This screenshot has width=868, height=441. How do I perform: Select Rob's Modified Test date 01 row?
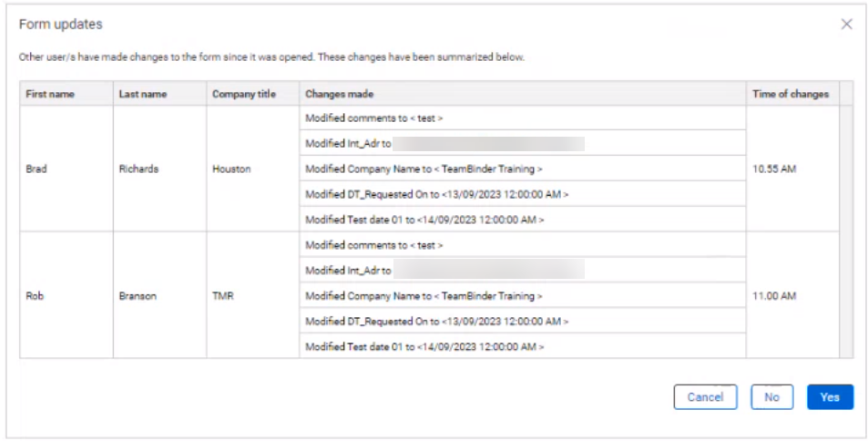click(523, 346)
